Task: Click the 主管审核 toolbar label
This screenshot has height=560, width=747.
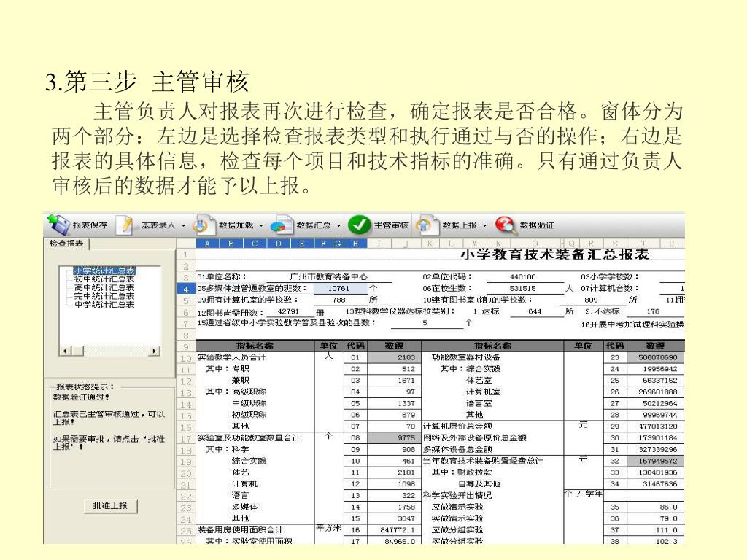Action: (x=391, y=225)
